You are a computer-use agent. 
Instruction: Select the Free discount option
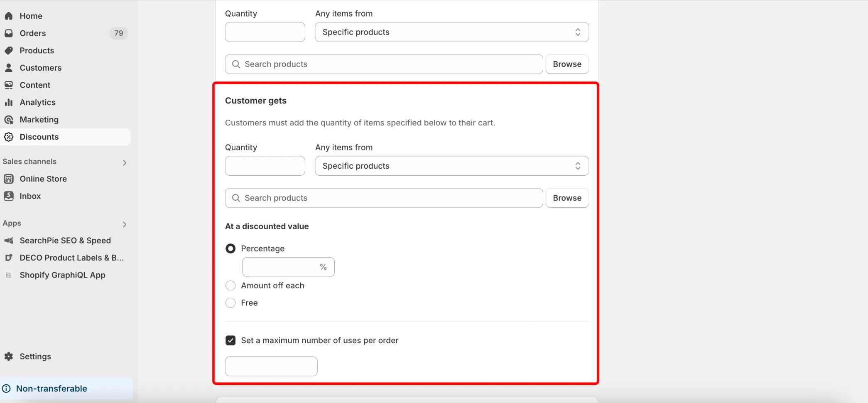click(230, 303)
